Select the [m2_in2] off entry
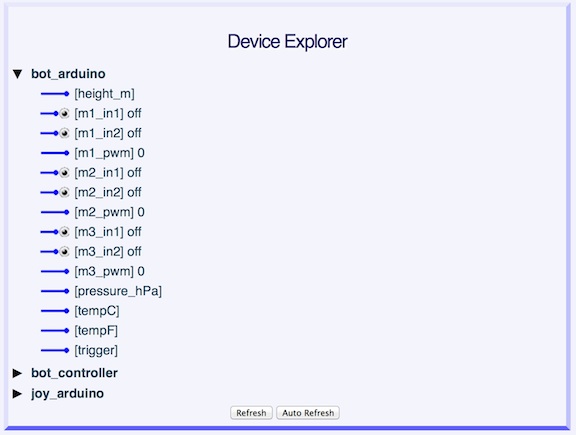 click(108, 192)
